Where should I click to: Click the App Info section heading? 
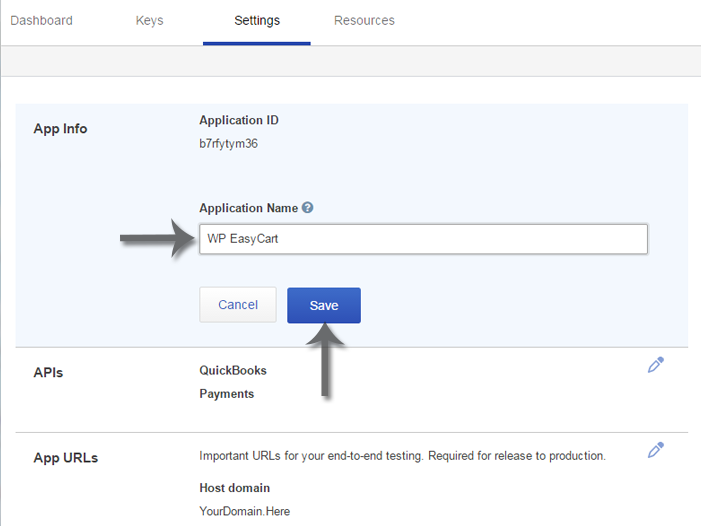61,129
